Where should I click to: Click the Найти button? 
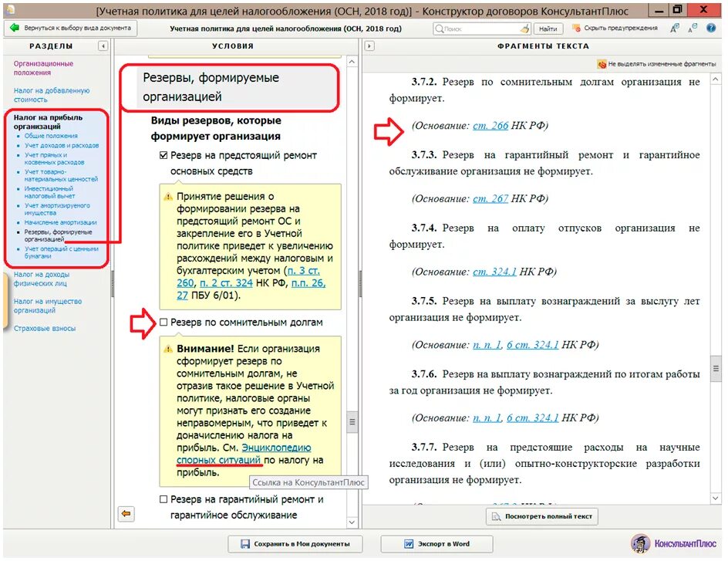pos(548,29)
